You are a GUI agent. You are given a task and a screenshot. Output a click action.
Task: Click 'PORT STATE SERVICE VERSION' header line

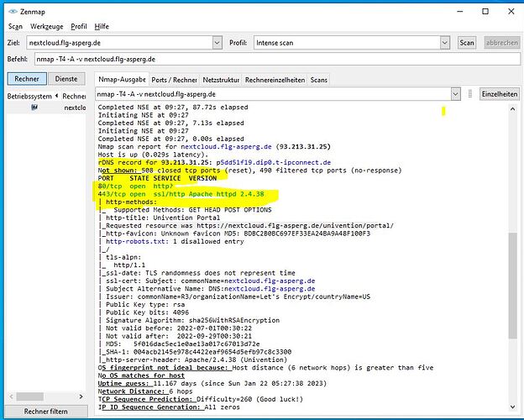point(157,178)
